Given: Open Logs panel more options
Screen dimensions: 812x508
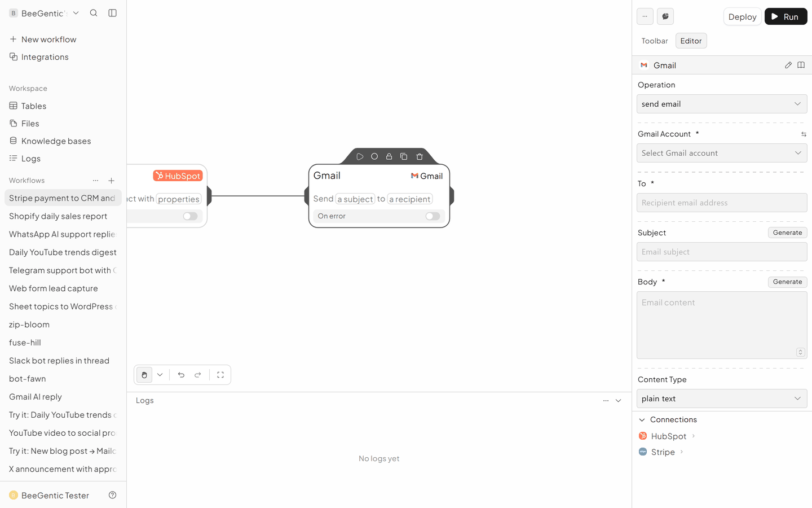Looking at the screenshot, I should [606, 401].
